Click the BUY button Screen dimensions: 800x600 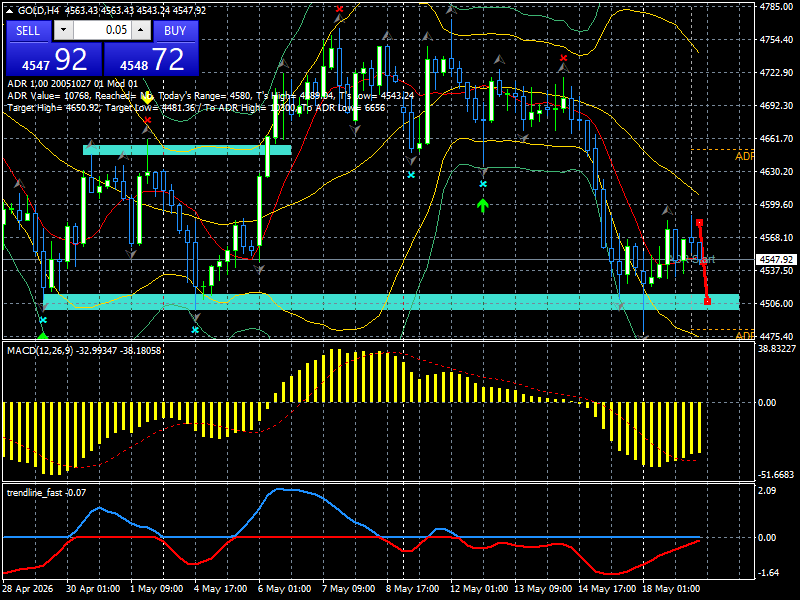tap(175, 31)
